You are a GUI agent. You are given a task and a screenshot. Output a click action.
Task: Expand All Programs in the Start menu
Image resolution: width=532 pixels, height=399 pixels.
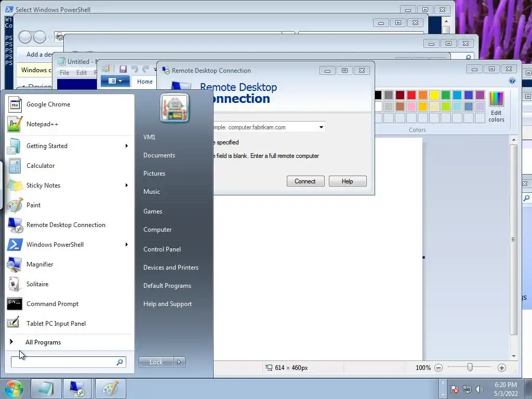[70, 342]
